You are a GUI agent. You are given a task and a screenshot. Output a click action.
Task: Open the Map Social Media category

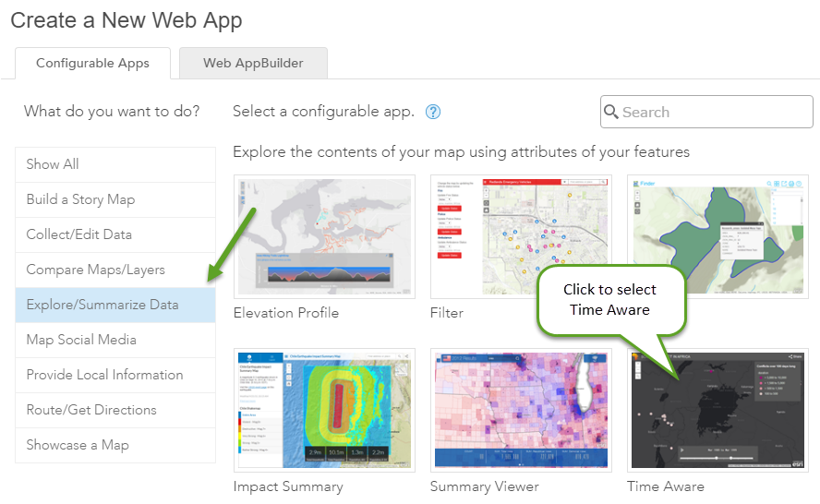click(115, 340)
